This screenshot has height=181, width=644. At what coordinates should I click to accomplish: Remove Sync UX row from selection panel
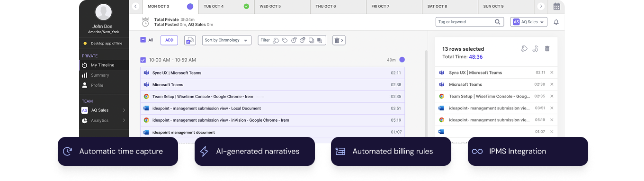pos(552,72)
